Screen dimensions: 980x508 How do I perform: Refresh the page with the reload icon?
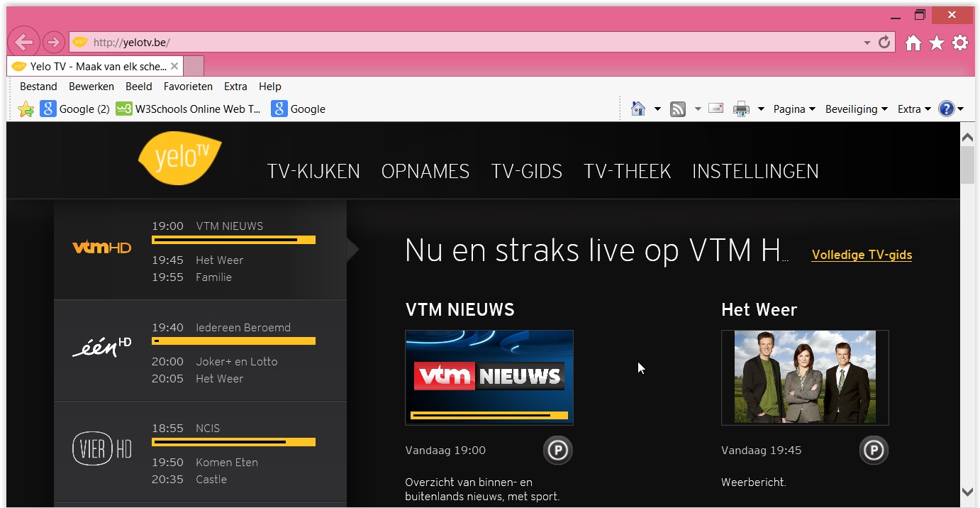tap(884, 43)
